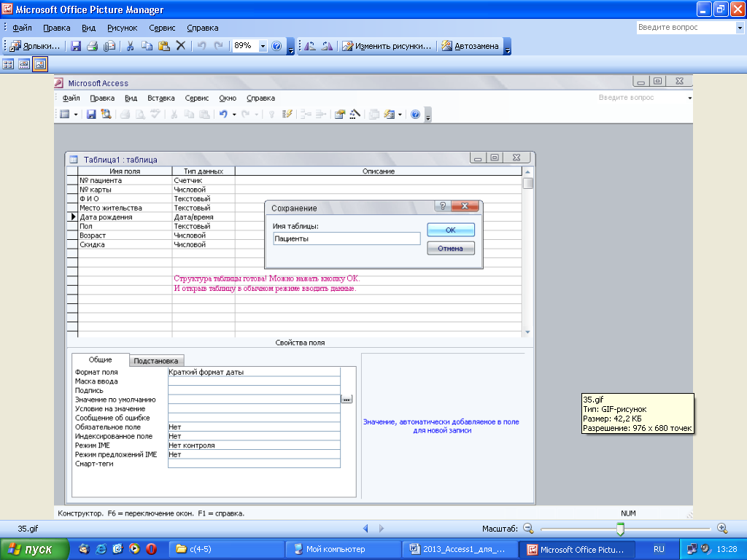Image resolution: width=747 pixels, height=560 pixels.
Task: Launch Windows Media Player quick launch icon
Action: 134,548
